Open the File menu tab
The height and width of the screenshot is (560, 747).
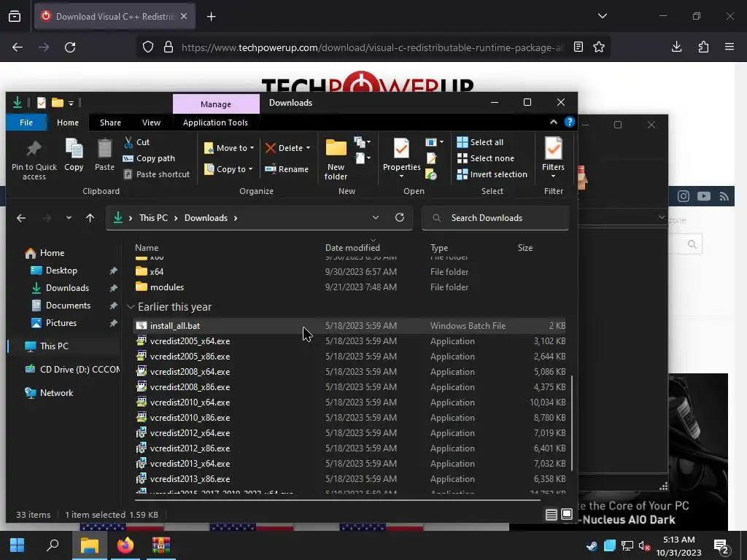pos(26,122)
